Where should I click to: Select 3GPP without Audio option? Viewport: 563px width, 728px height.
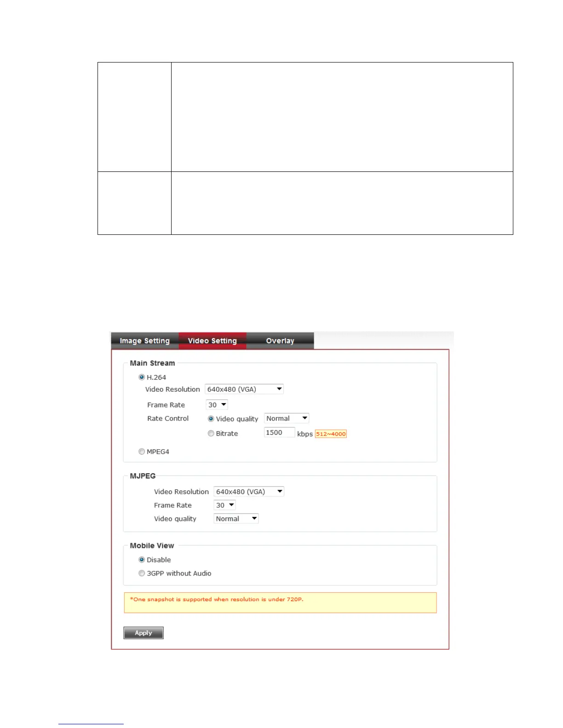point(142,573)
